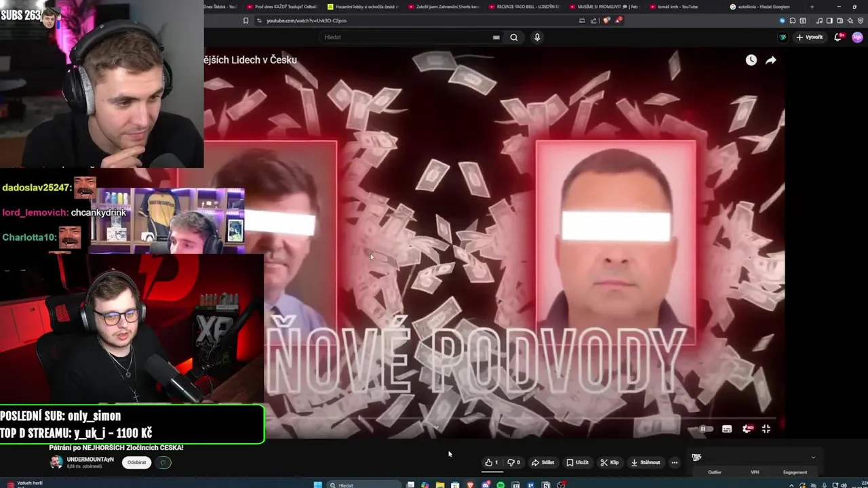The height and width of the screenshot is (488, 868).
Task: Create a clip with the Klip button
Action: coord(610,462)
